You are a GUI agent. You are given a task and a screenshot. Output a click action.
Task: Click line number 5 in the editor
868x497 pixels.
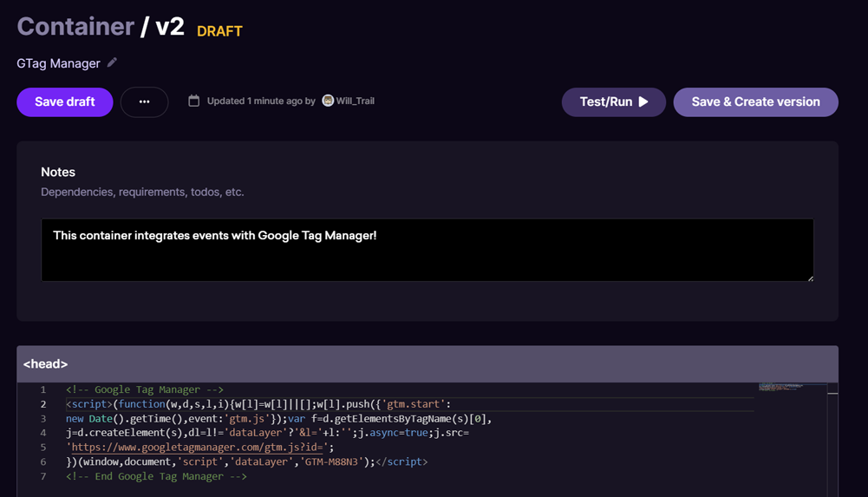[43, 448]
